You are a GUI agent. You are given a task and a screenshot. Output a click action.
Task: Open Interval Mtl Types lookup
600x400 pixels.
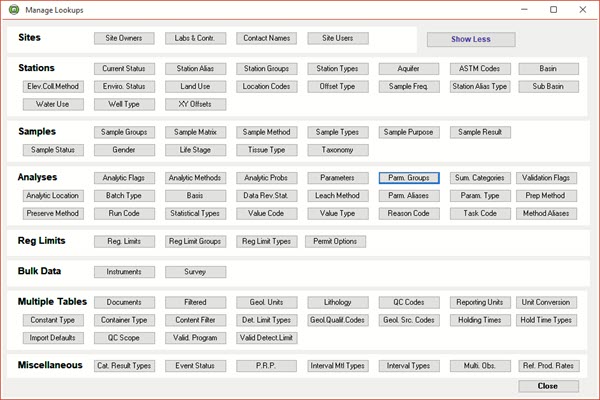point(338,366)
